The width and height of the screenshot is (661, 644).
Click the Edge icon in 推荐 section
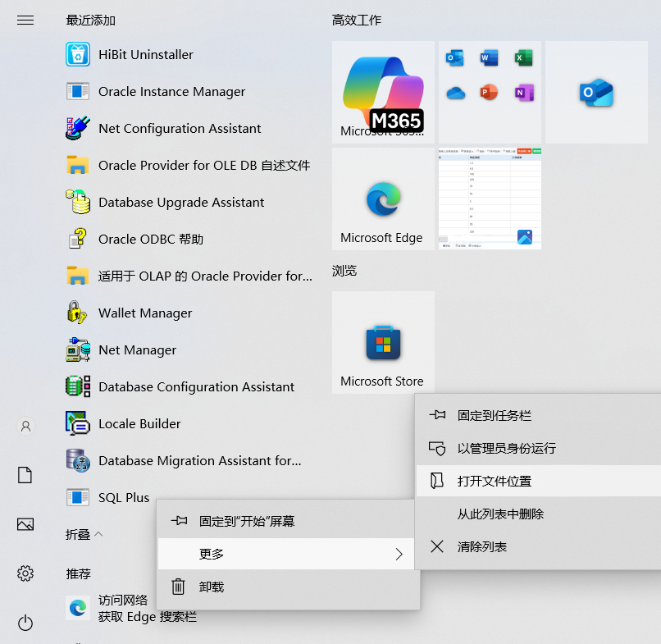click(x=78, y=608)
